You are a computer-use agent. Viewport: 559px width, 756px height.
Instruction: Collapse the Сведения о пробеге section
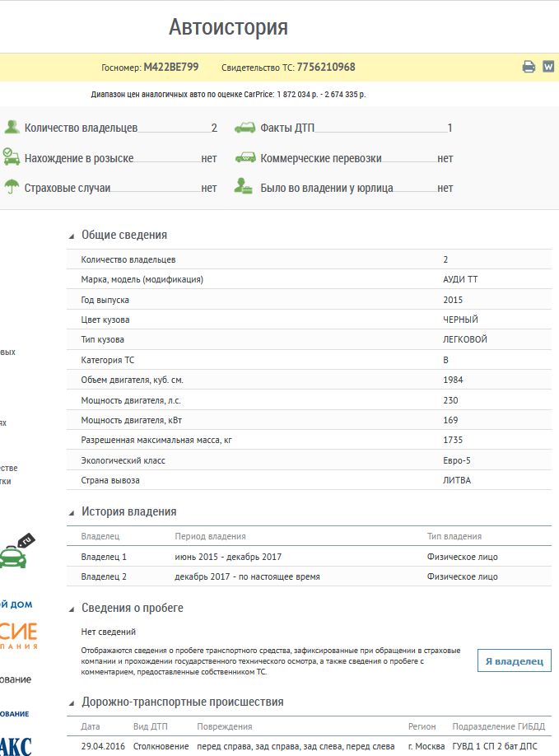(72, 609)
